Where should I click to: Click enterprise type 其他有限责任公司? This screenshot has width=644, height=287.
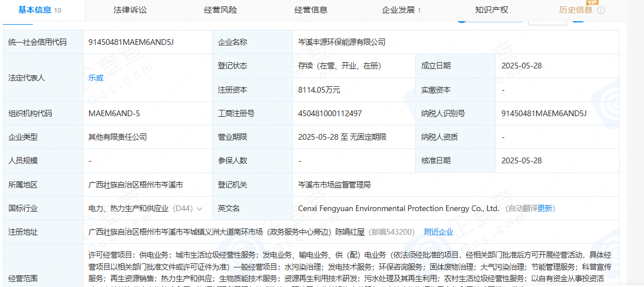(118, 137)
